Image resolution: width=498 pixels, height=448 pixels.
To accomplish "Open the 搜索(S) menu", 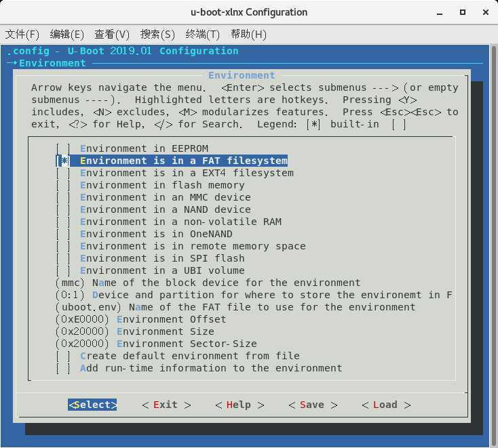I will click(x=157, y=35).
